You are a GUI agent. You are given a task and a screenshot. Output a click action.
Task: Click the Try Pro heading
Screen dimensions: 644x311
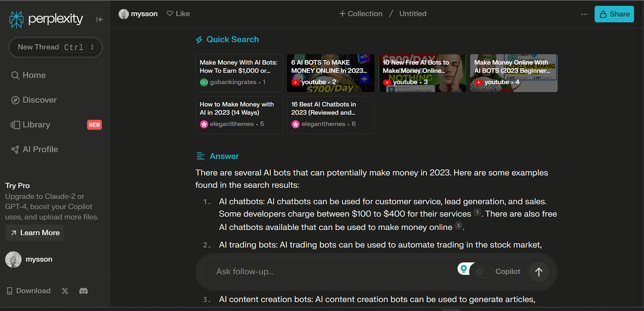point(17,186)
